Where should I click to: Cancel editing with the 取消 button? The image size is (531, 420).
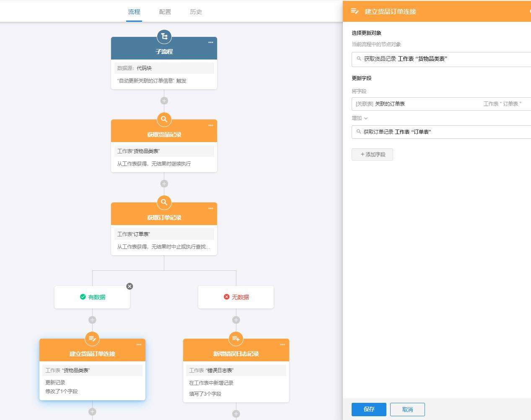tap(407, 410)
